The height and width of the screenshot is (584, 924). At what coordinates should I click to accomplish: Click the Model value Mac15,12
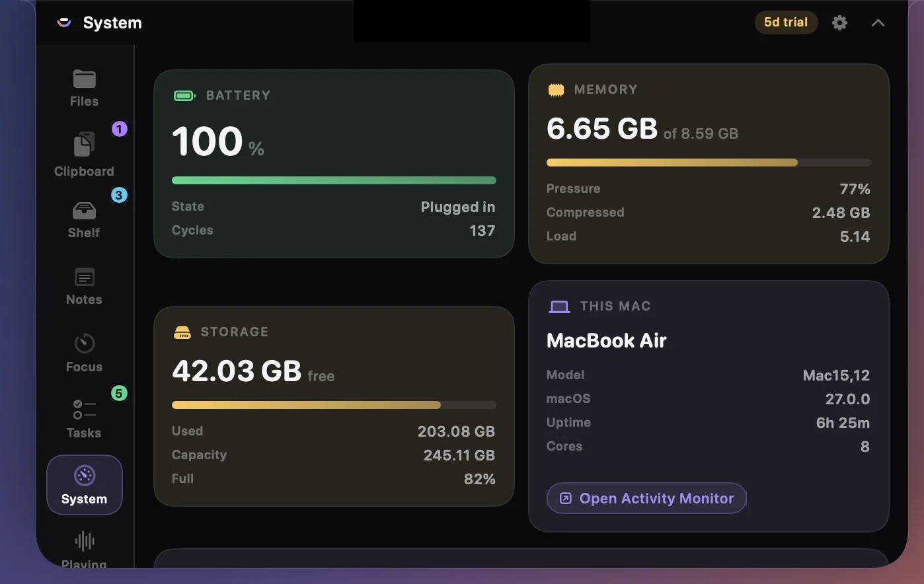(x=836, y=375)
